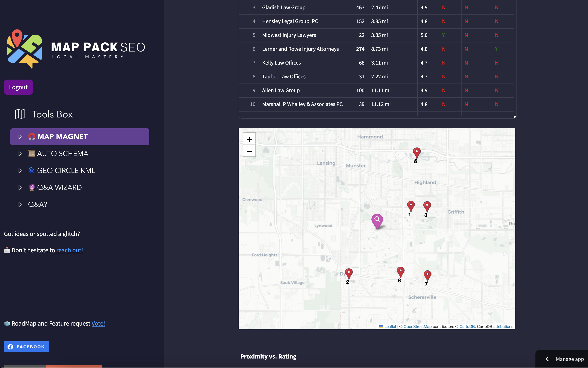This screenshot has height=368, width=588.
Task: Zoom out on the map
Action: (249, 151)
